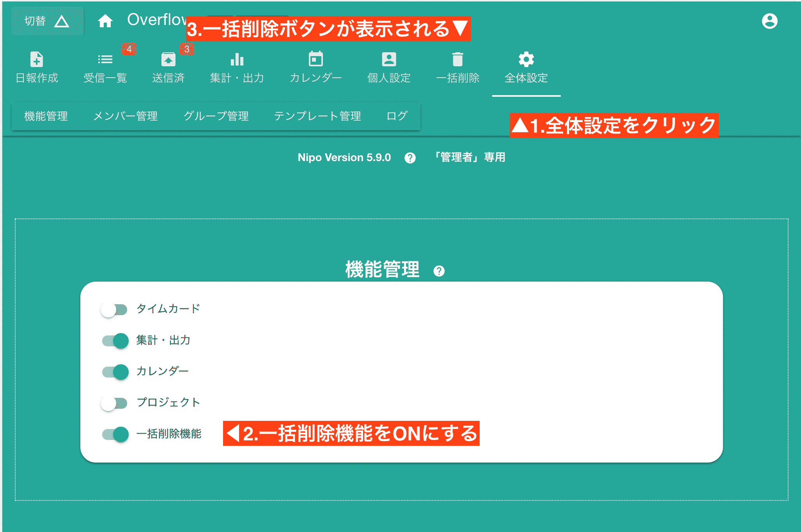Switch to the メンバー管理 tab

click(126, 116)
